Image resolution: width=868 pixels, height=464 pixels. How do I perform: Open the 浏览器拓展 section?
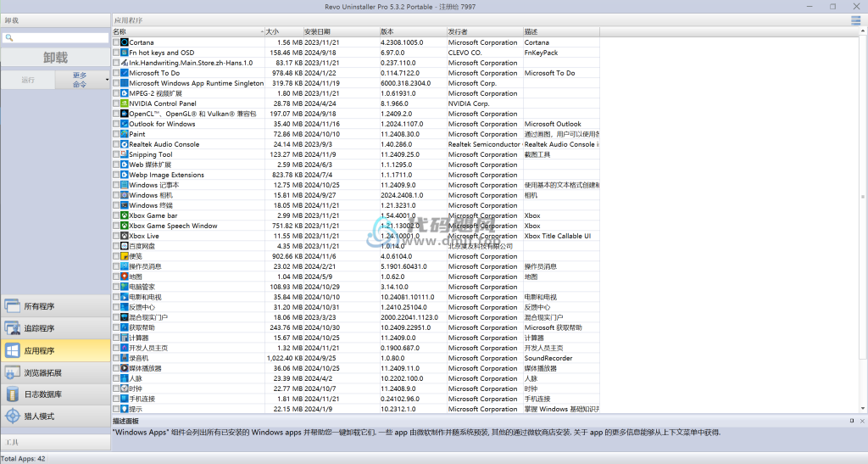(x=55, y=372)
